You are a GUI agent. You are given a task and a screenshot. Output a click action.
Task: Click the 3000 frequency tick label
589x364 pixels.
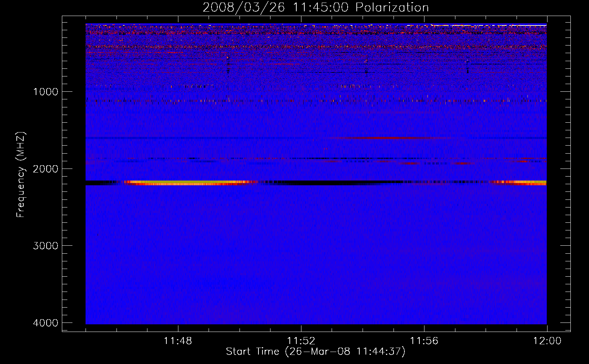point(46,246)
